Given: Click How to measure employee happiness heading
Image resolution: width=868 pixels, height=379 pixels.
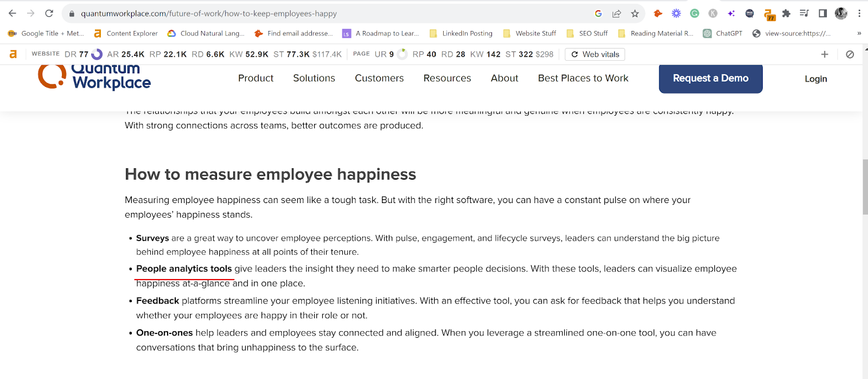Looking at the screenshot, I should [270, 174].
